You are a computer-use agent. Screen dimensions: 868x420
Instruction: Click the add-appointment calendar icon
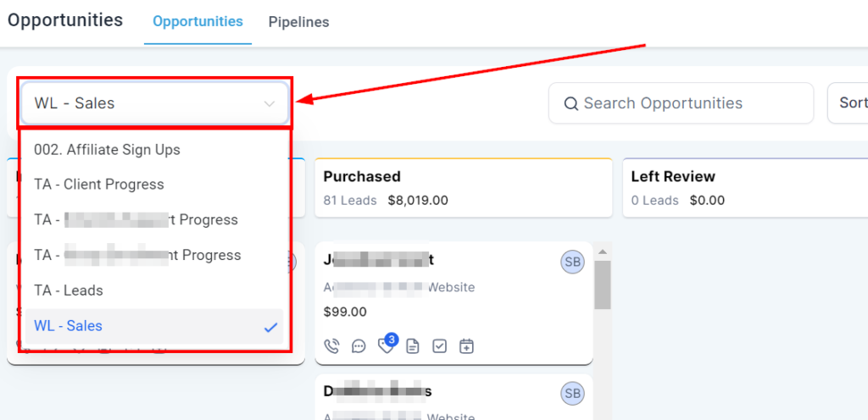(466, 345)
